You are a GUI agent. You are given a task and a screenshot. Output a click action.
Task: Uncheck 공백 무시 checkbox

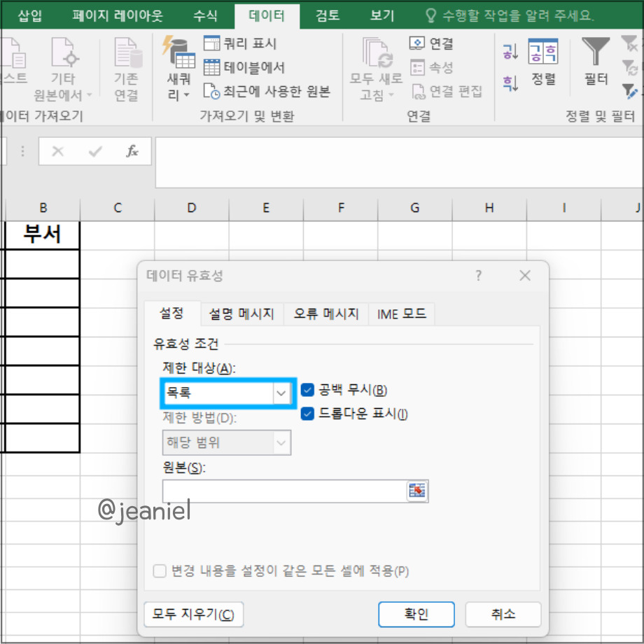click(x=307, y=390)
